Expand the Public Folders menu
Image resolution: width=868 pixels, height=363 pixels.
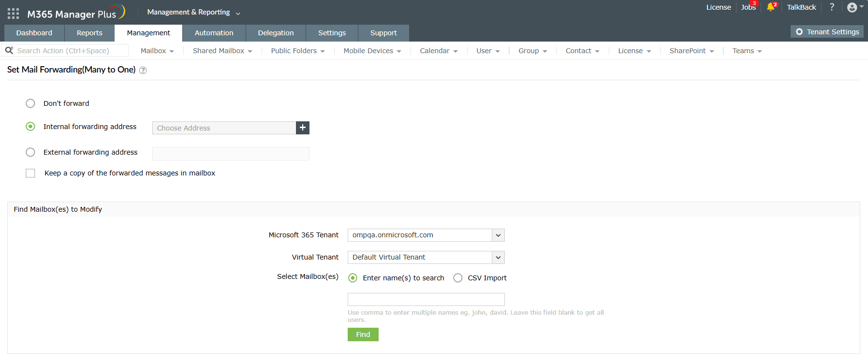pos(298,51)
